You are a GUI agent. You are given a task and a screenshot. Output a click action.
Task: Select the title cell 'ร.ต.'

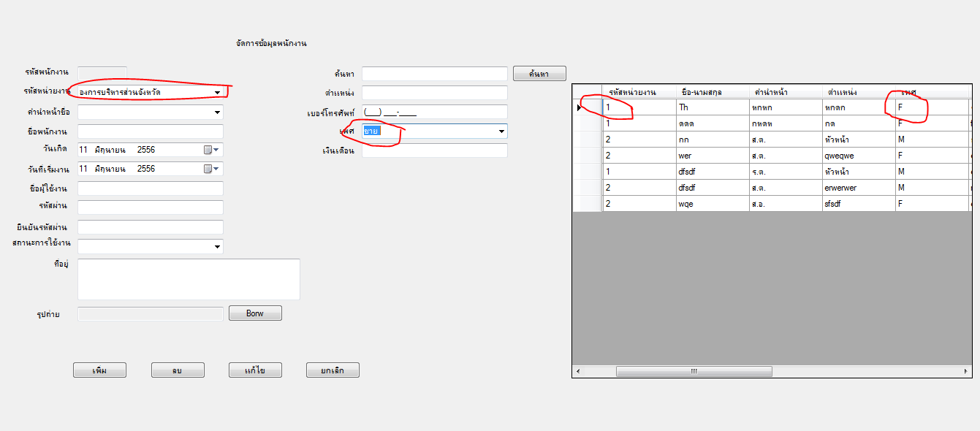tap(786, 172)
